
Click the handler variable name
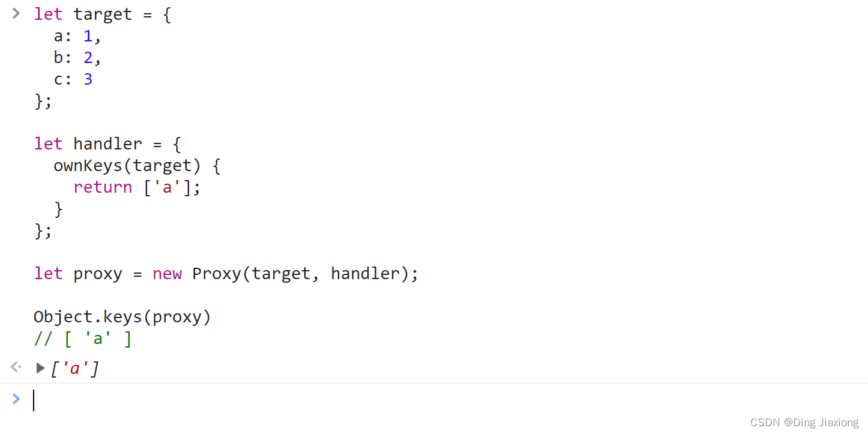coord(108,144)
